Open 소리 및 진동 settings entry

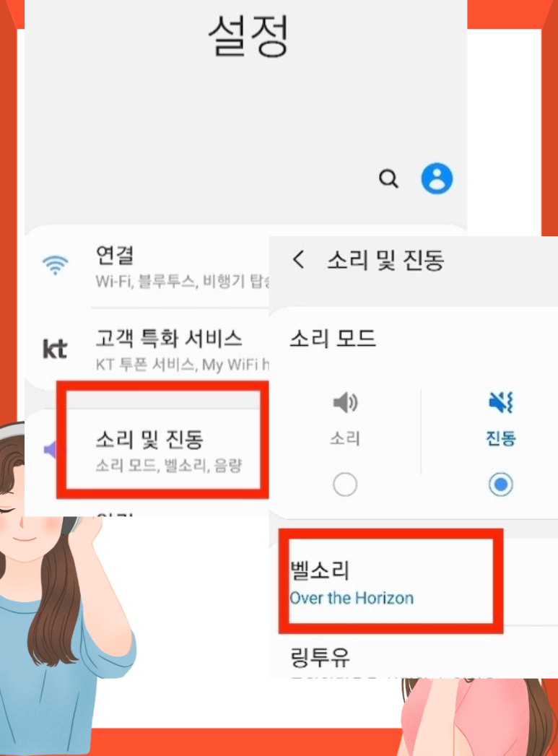[x=162, y=452]
